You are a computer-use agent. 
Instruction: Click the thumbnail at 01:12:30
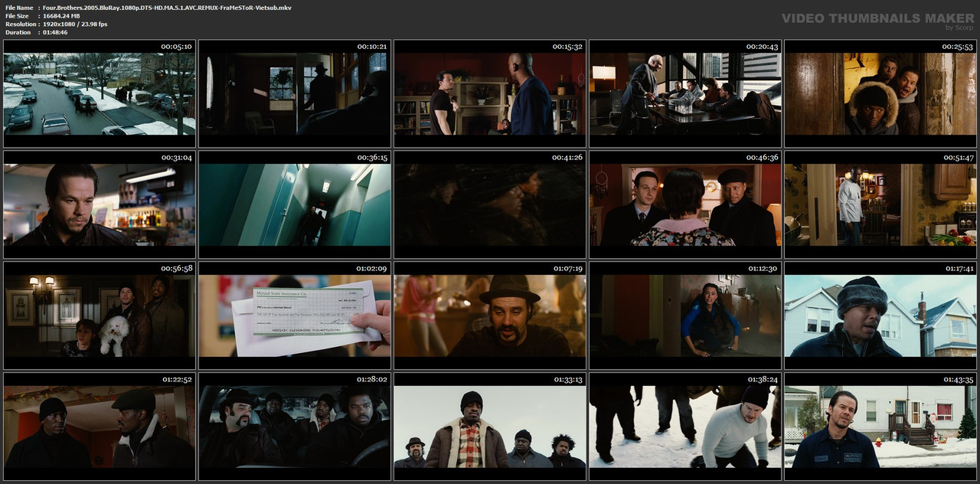685,316
